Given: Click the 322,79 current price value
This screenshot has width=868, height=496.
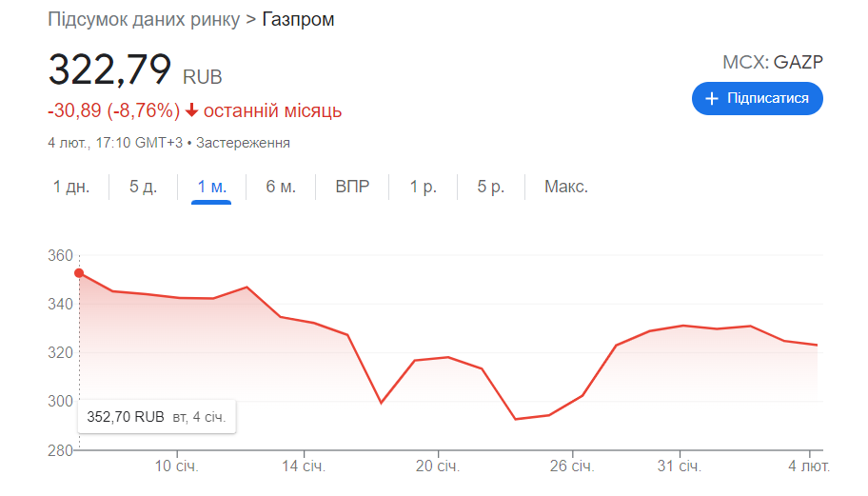Looking at the screenshot, I should [x=109, y=69].
